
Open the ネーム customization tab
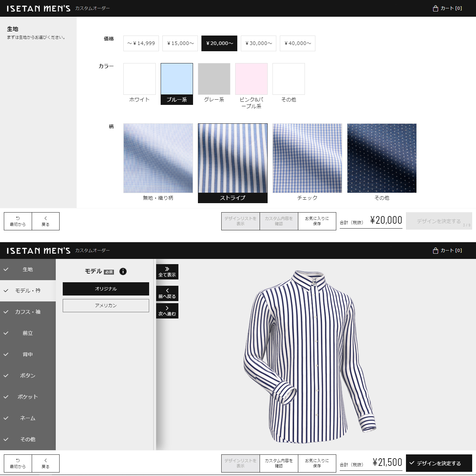pos(28,418)
